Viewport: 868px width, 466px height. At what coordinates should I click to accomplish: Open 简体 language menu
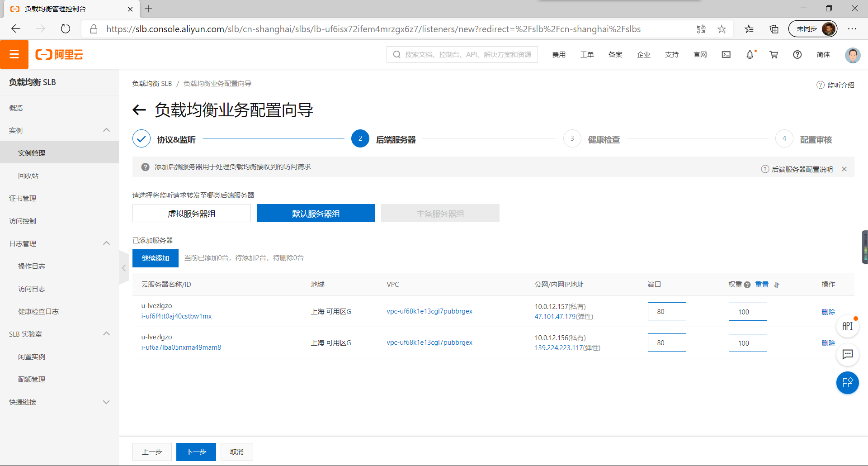point(823,54)
